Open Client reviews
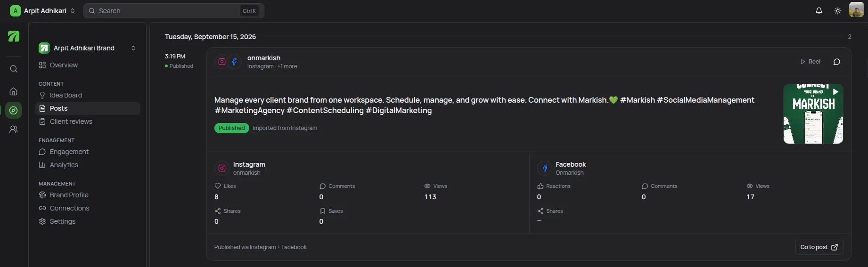This screenshot has height=267, width=868. click(x=88, y=121)
